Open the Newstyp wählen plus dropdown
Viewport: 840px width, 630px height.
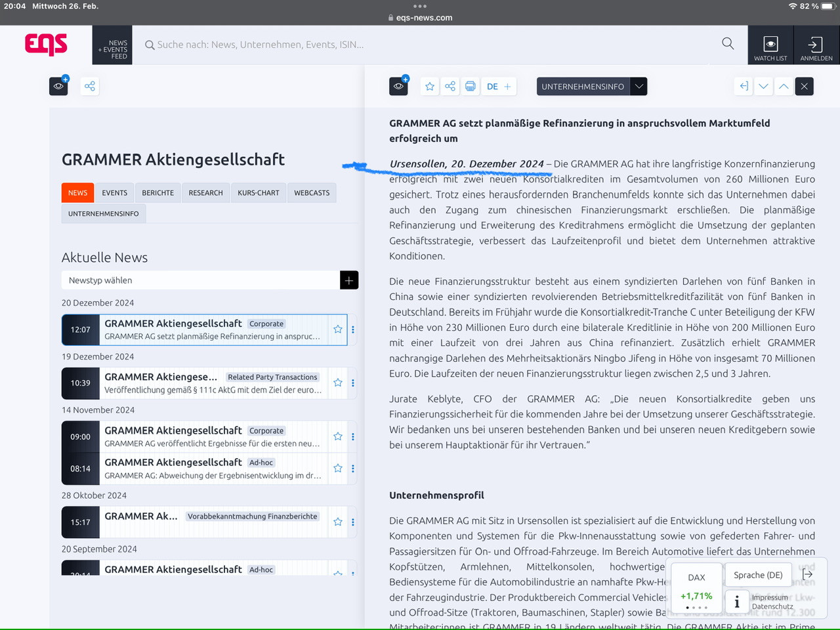click(x=349, y=280)
